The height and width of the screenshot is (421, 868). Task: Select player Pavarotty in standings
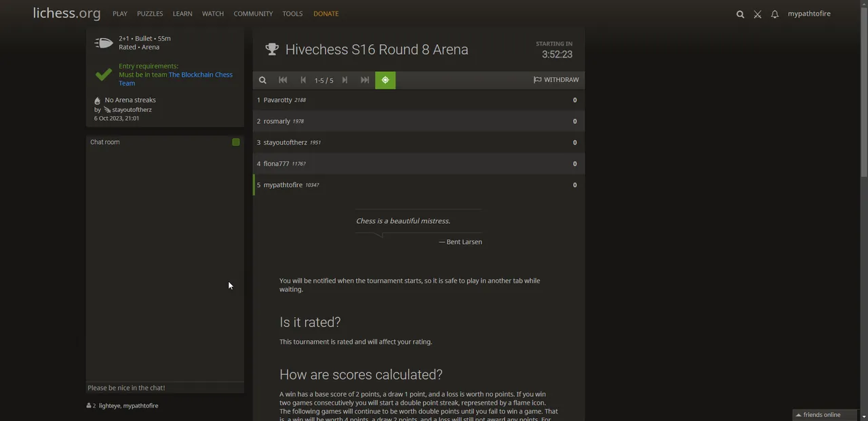pyautogui.click(x=277, y=100)
